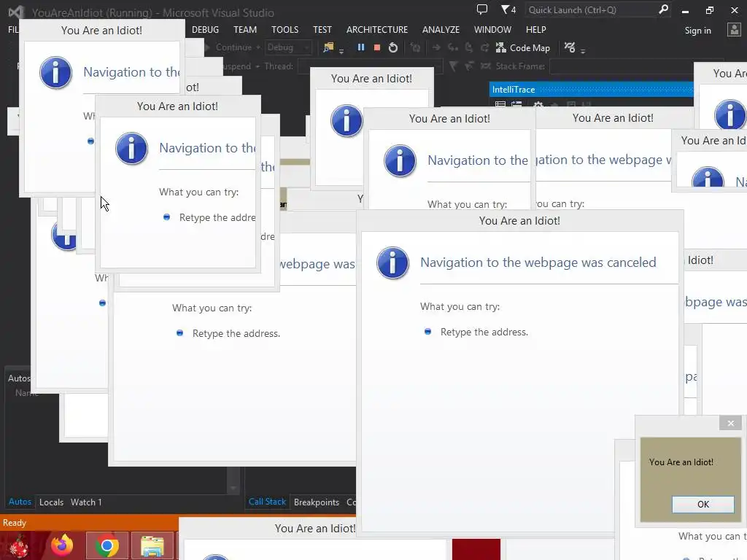Switch to the Breakpoints tab
747x560 pixels.
pyautogui.click(x=317, y=502)
